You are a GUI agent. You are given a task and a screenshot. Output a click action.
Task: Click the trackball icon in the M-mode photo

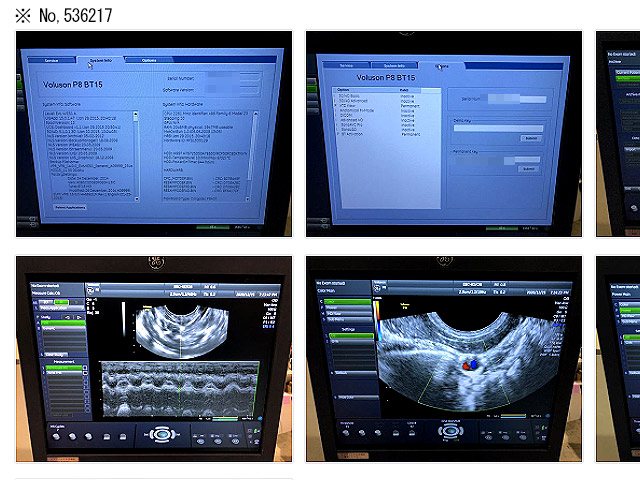click(x=162, y=434)
